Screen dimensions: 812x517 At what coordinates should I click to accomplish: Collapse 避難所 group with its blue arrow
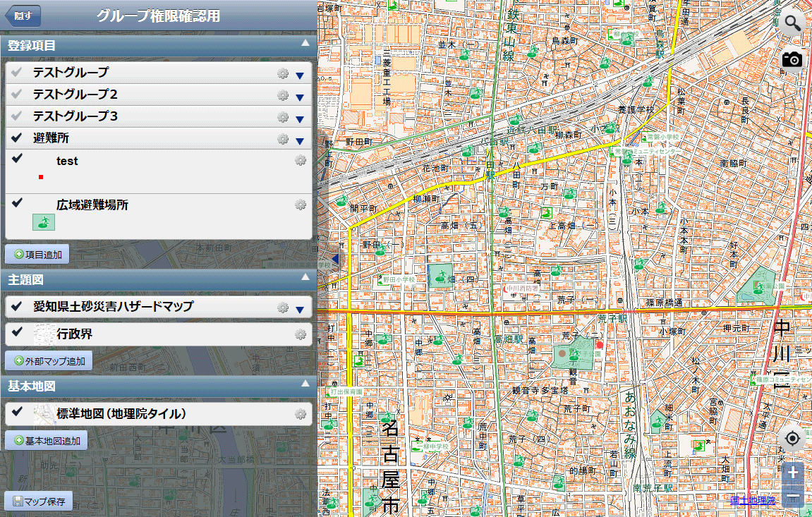(299, 141)
